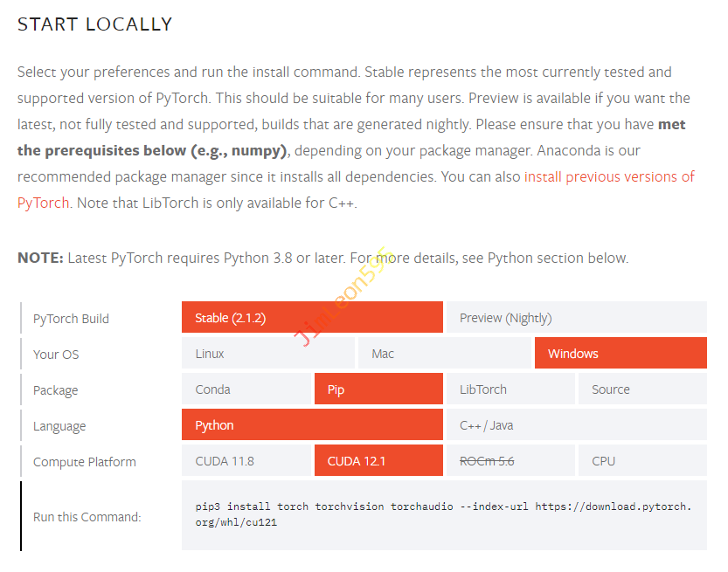Select CPU as compute platform
Screen dimensions: 728x572
point(641,461)
